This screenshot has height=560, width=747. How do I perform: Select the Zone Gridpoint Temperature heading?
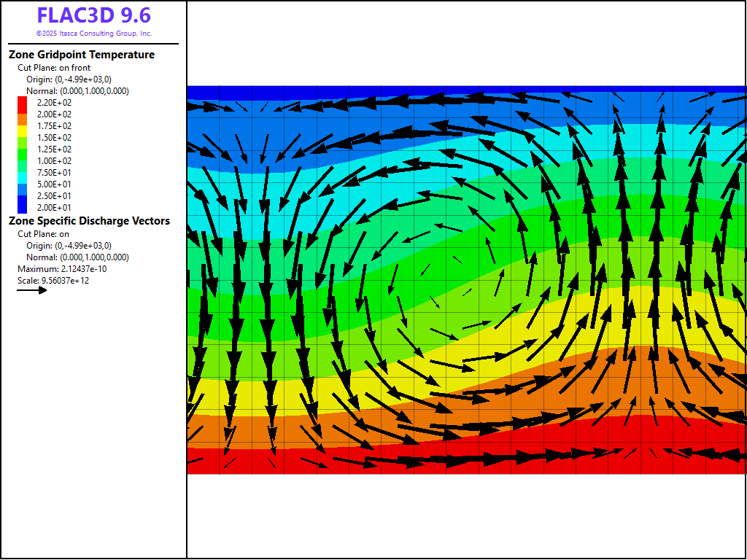(x=82, y=55)
